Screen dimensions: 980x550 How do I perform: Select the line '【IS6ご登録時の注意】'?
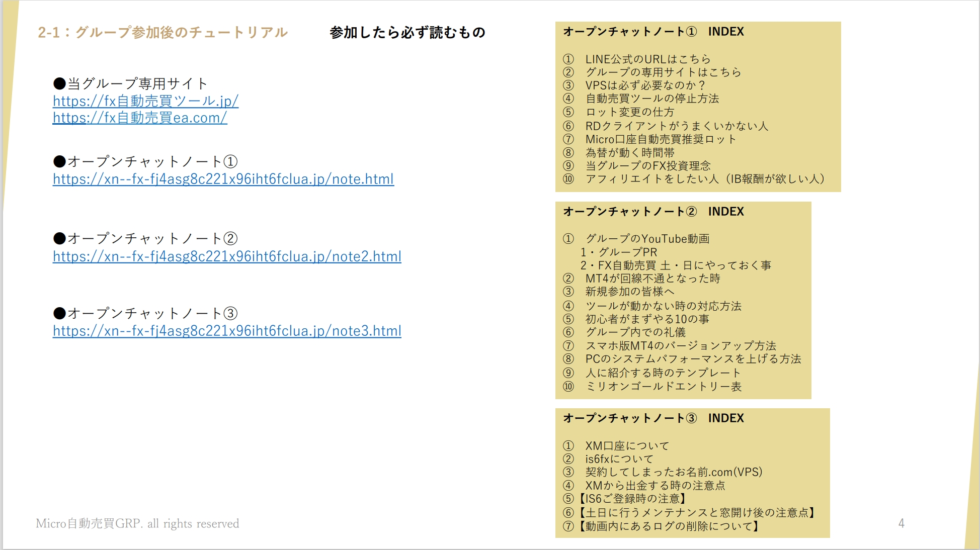(632, 498)
